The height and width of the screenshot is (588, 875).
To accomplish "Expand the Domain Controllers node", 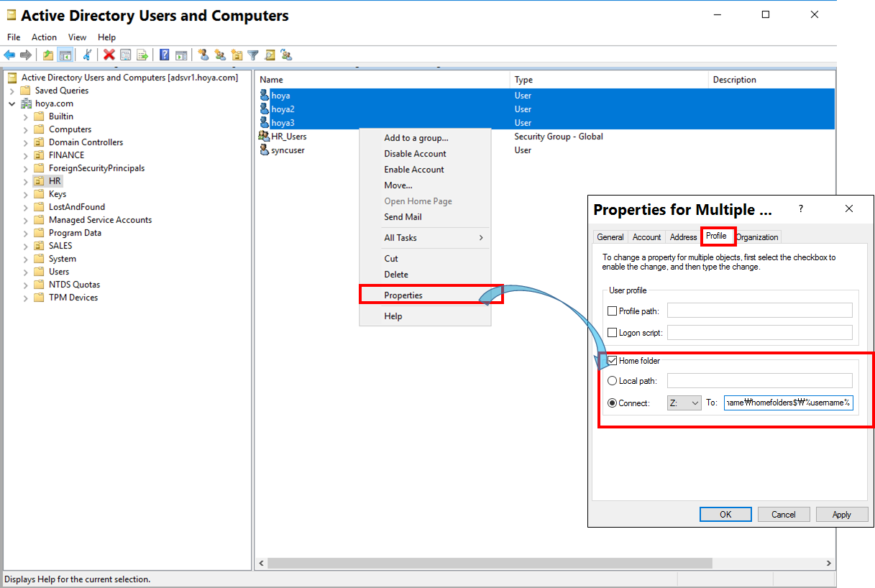I will tap(26, 142).
